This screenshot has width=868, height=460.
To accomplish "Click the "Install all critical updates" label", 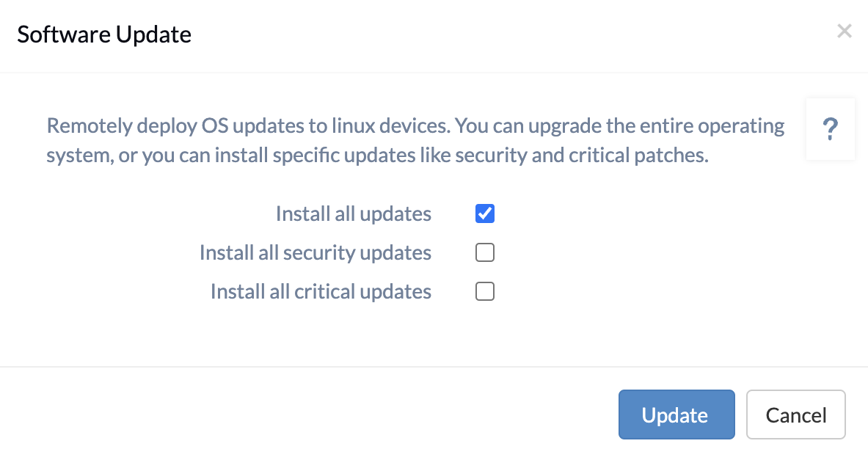I will point(321,291).
